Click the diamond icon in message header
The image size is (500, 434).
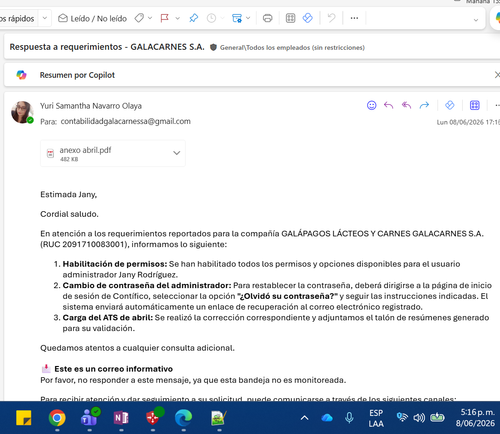point(450,105)
